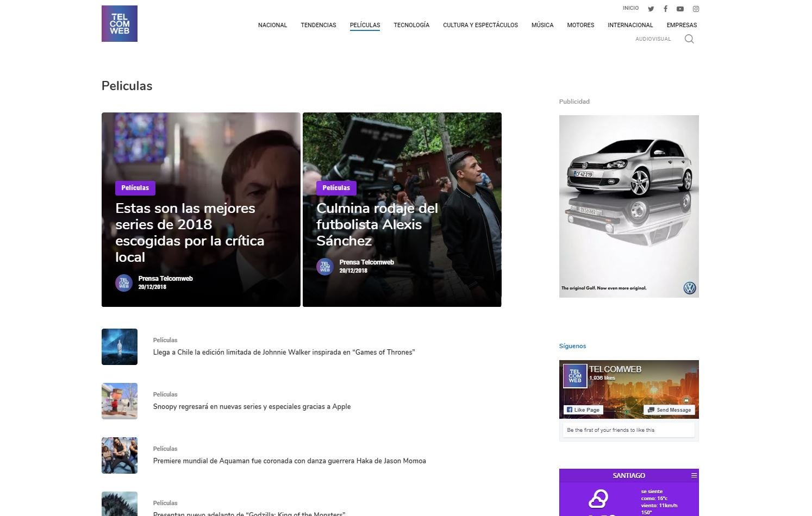The height and width of the screenshot is (516, 812).
Task: Click the INICIO link at top
Action: (x=631, y=8)
